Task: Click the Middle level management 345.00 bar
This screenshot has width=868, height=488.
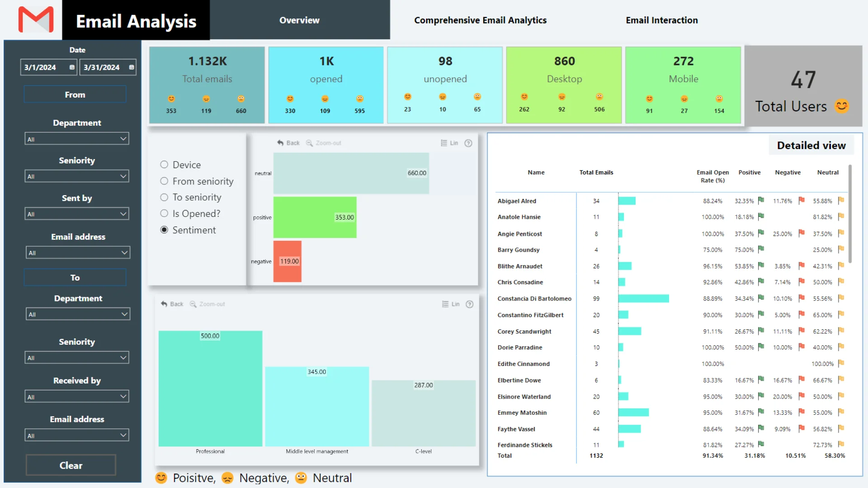Action: (317, 407)
